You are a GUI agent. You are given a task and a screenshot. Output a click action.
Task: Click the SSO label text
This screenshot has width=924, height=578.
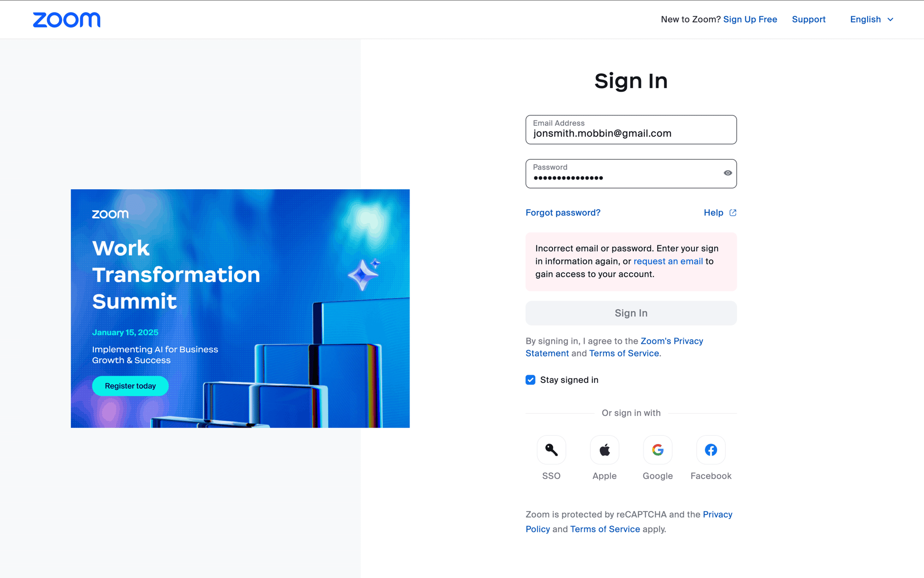551,476
